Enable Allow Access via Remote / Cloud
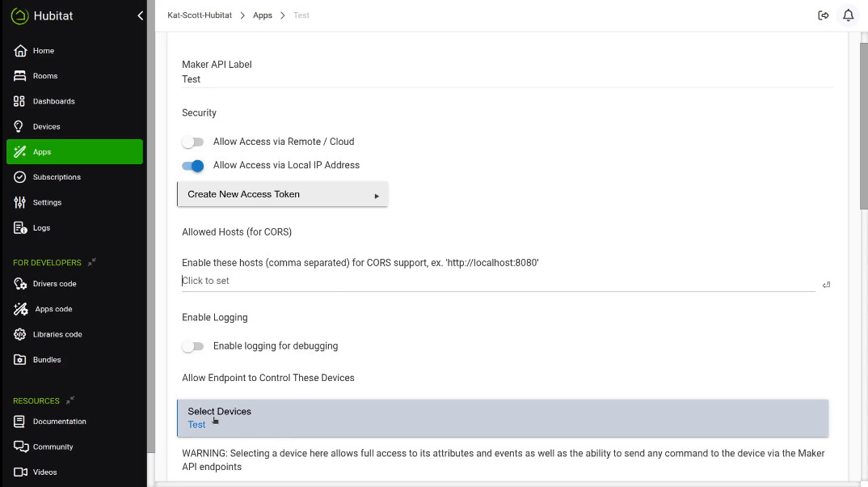This screenshot has height=487, width=868. coord(193,142)
